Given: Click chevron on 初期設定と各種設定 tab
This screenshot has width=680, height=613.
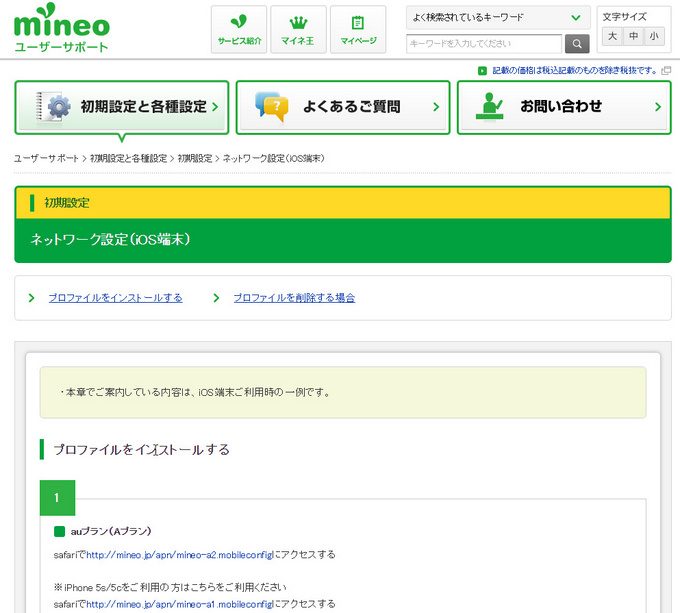Looking at the screenshot, I should 215,107.
